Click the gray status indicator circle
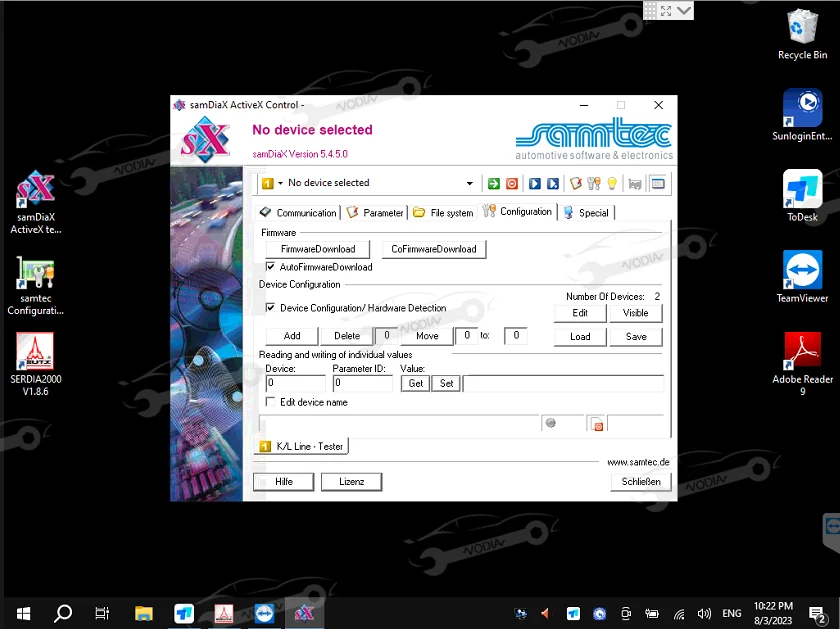 point(550,423)
